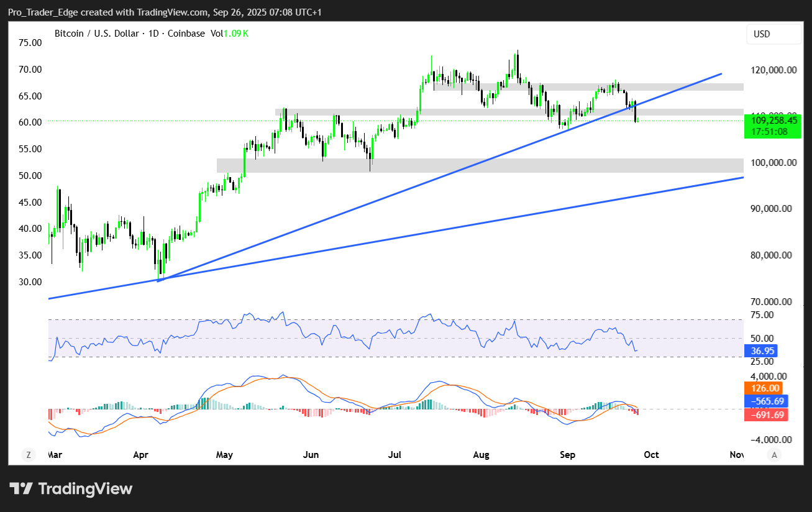Click the 65.00 label on the left scale

pos(30,96)
